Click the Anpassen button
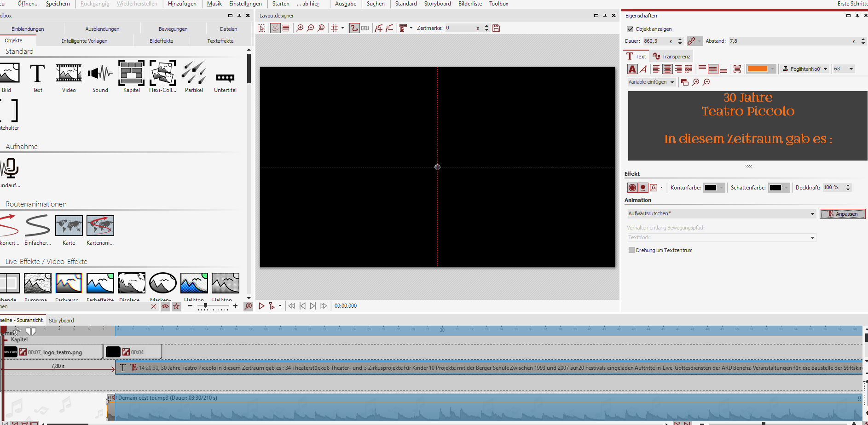The image size is (868, 425). [842, 214]
